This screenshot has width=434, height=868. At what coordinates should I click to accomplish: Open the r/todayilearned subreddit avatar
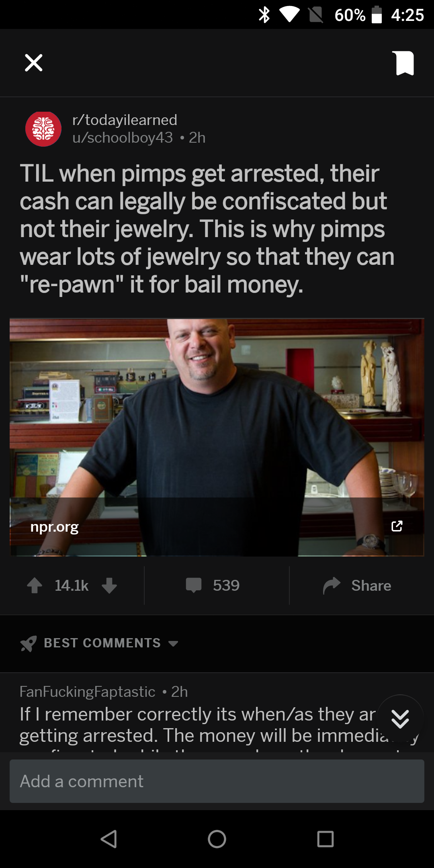pyautogui.click(x=43, y=129)
